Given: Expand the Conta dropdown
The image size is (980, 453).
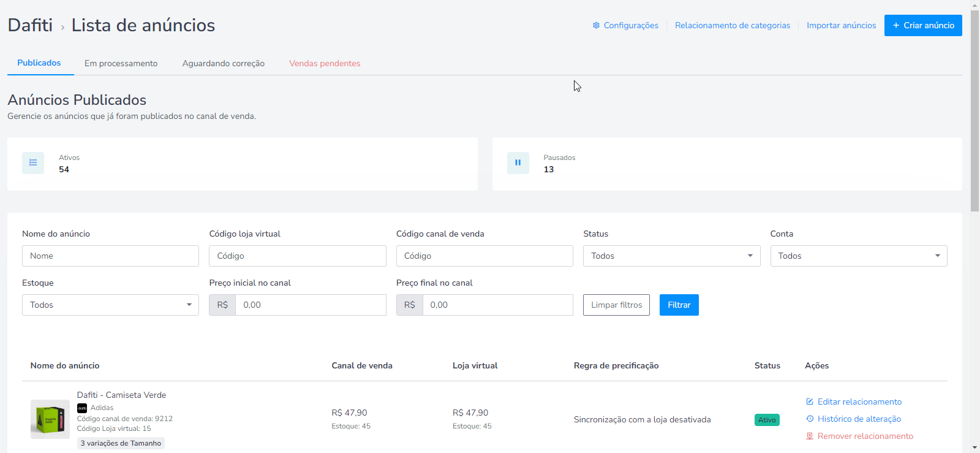Looking at the screenshot, I should pyautogui.click(x=859, y=256).
